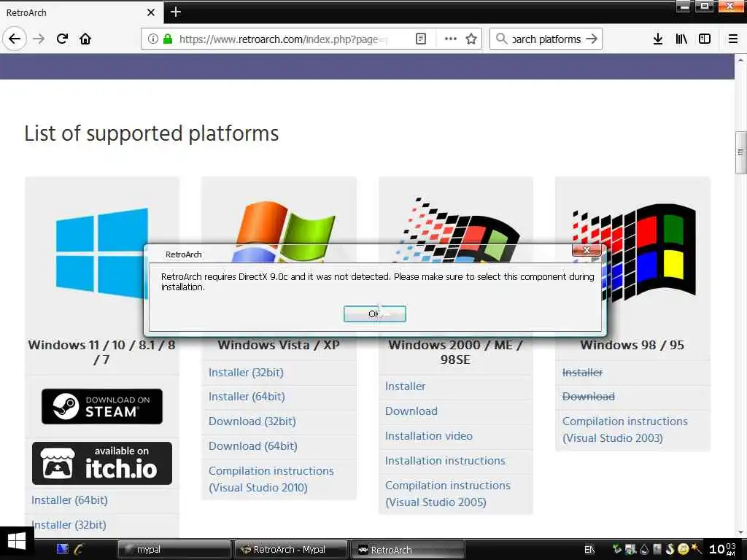Viewport: 747px width, 560px height.
Task: Open page actions three-dot menu
Action: (450, 39)
